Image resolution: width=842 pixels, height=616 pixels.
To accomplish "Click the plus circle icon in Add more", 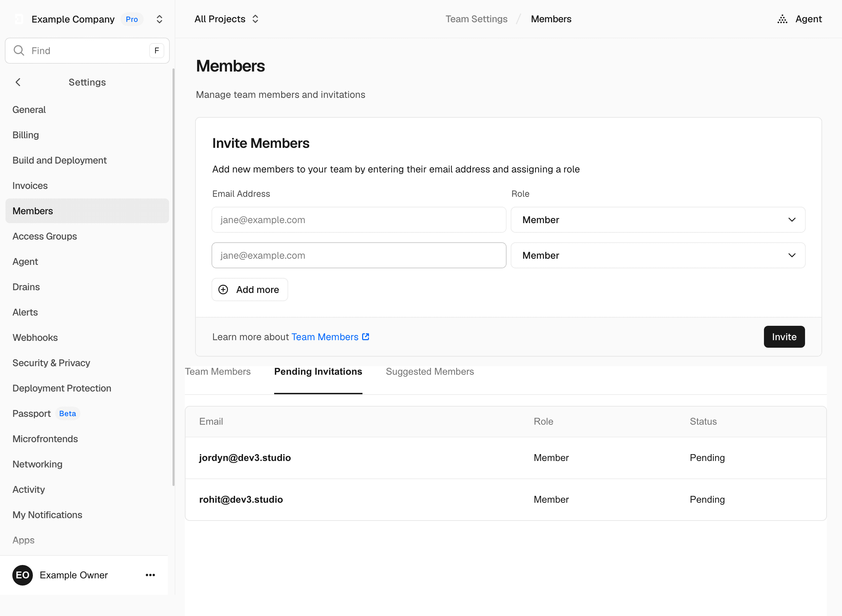I will pos(223,290).
